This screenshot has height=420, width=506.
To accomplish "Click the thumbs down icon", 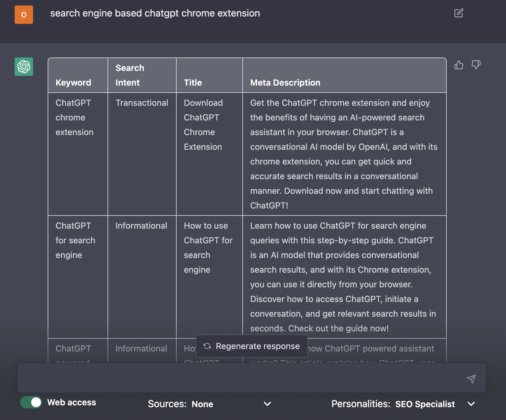I will point(476,65).
